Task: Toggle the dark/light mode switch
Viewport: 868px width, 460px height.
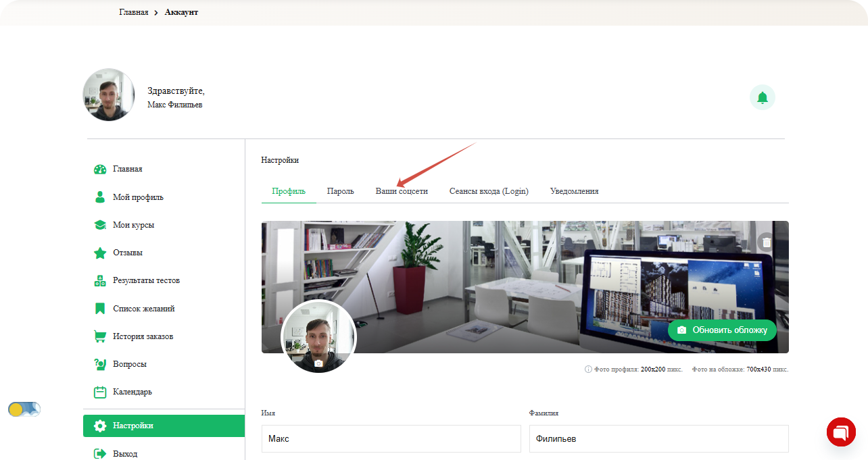Action: [x=24, y=409]
